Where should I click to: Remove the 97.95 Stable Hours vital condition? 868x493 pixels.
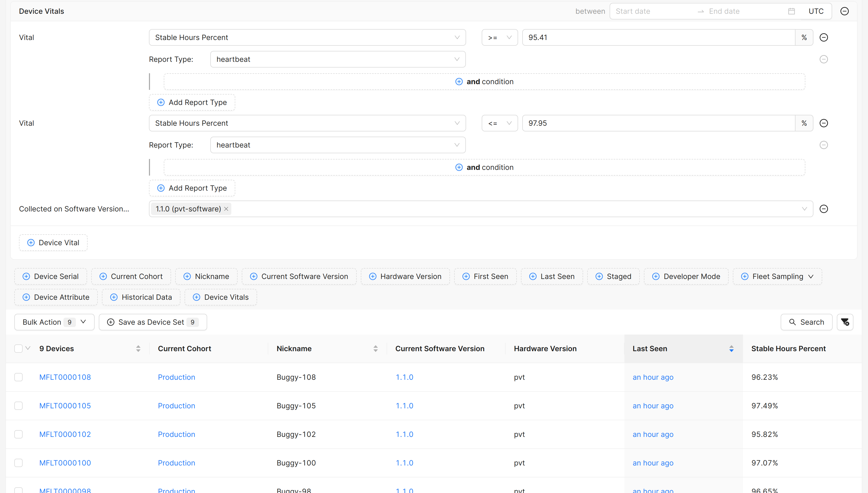pos(824,123)
